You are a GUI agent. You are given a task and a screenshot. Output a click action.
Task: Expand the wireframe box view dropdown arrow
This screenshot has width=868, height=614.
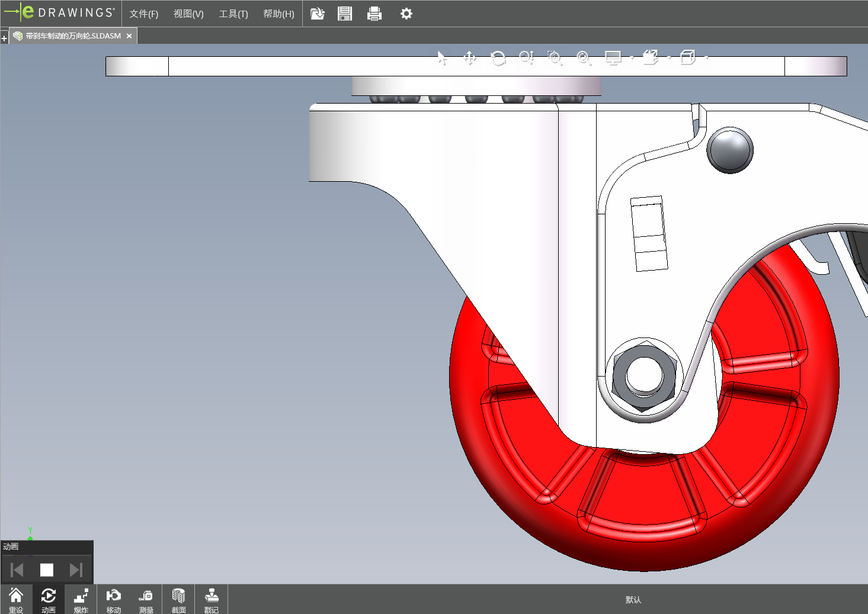(x=706, y=58)
